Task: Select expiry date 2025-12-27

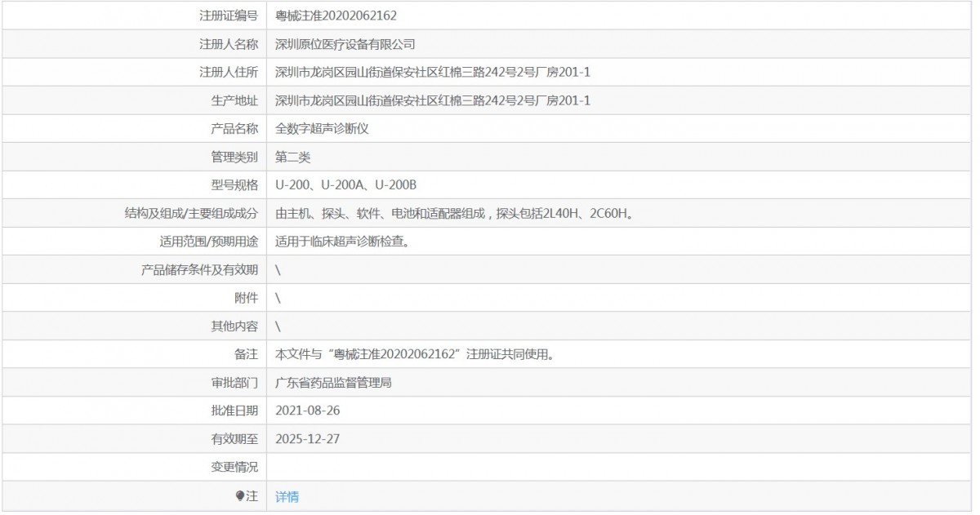Action: point(307,439)
